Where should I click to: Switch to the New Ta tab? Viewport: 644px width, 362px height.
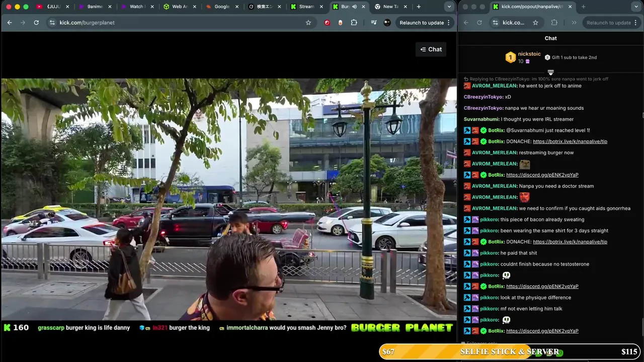(x=390, y=7)
